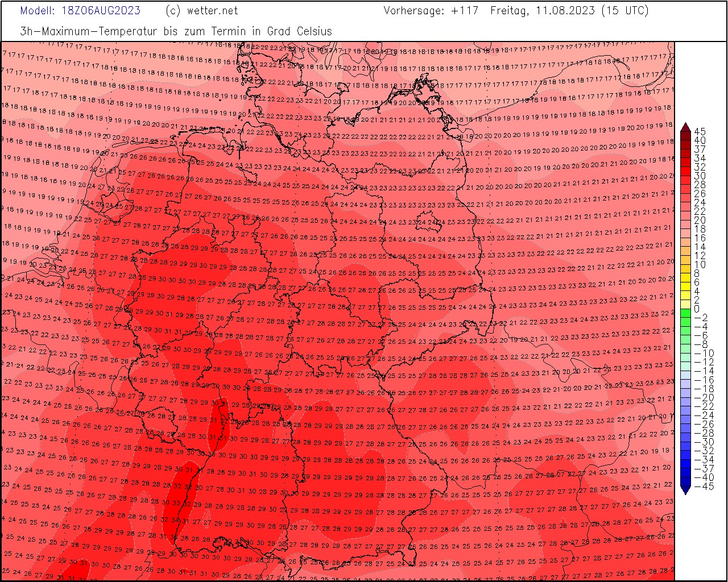Click the blue arrow at the legend bottom
728x582 pixels.
(685, 489)
